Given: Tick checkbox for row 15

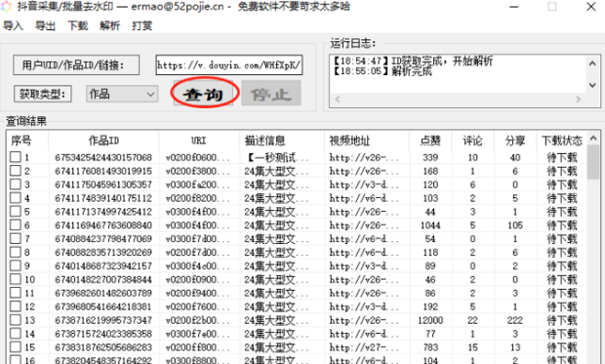Looking at the screenshot, I should click(16, 347).
